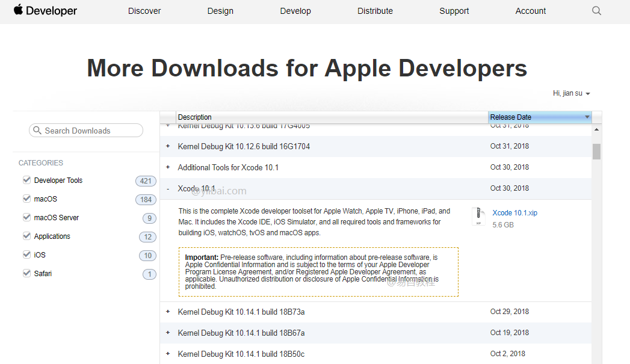
Task: Click the Safari category label
Action: 43,273
